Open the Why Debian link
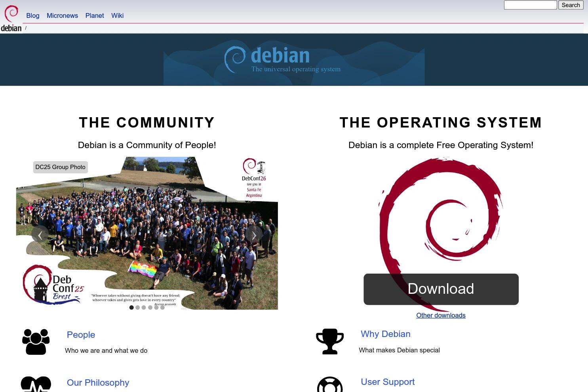 click(385, 334)
